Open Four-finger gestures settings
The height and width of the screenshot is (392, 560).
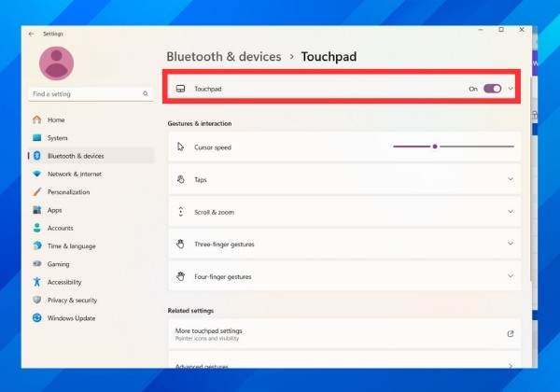(x=511, y=276)
